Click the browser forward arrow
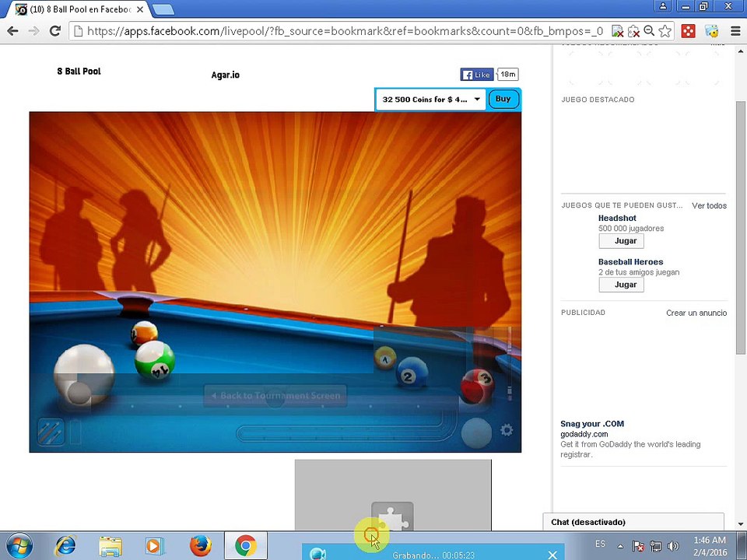Screen dimensions: 747x560 point(33,31)
